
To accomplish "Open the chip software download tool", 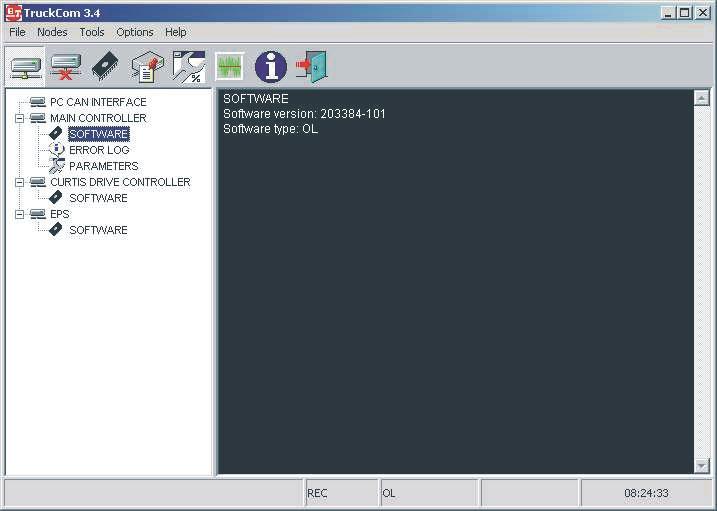I will pyautogui.click(x=105, y=67).
